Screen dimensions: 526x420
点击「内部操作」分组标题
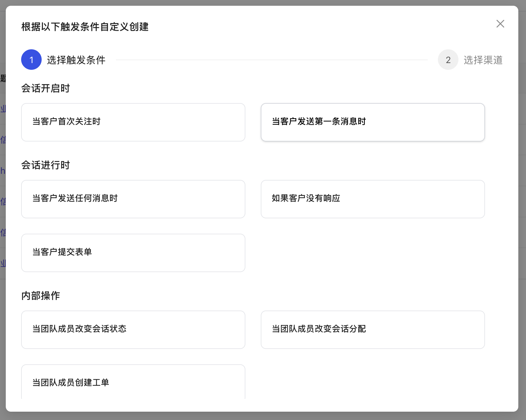40,296
